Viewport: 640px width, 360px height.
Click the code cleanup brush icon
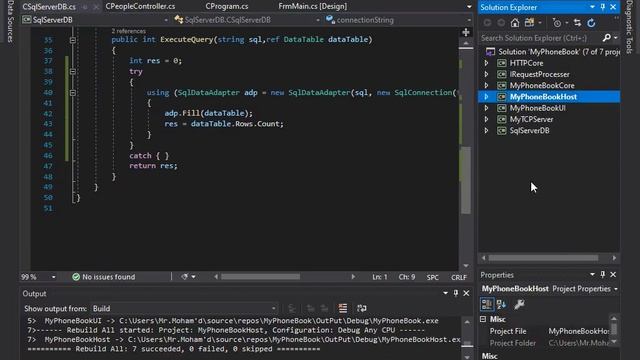[184, 277]
